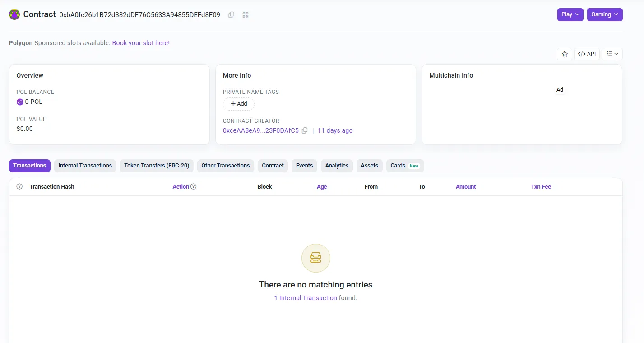Expand the Gaming dropdown

coord(605,14)
